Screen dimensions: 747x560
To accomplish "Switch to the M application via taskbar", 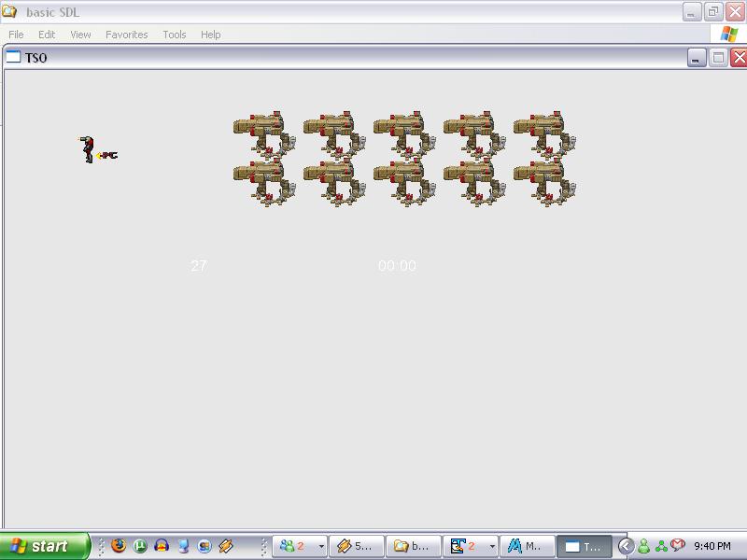I will pos(529,546).
